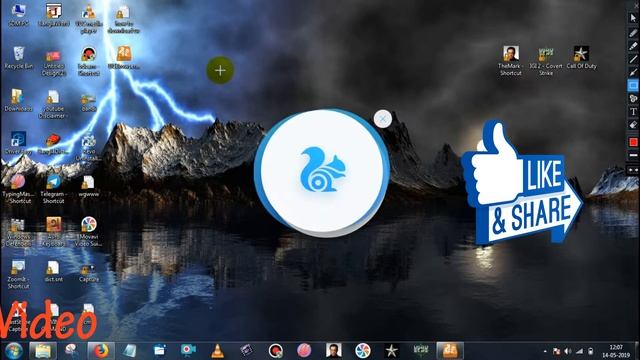Click the UC Browser squirrel logo
The image size is (640, 360).
pos(323,169)
